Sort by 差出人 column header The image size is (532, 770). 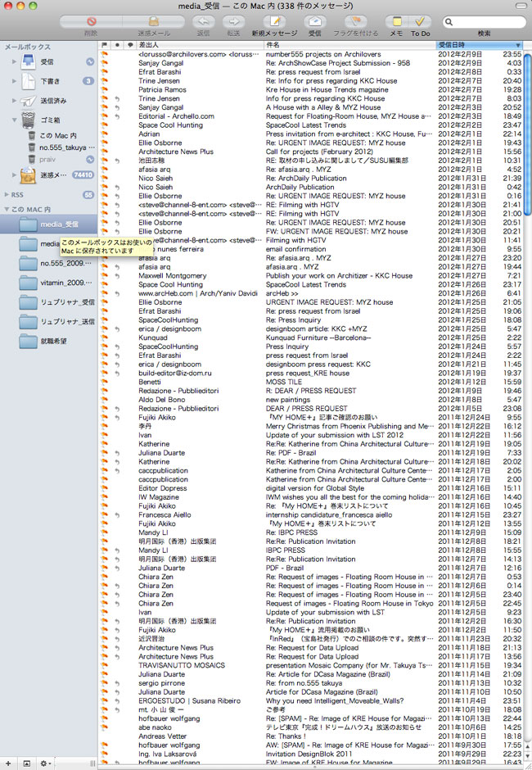tap(201, 45)
